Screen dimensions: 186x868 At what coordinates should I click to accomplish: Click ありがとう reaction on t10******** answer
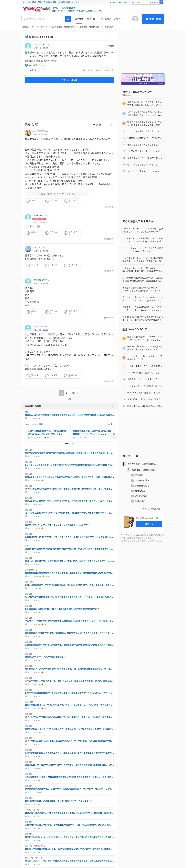tap(72, 376)
